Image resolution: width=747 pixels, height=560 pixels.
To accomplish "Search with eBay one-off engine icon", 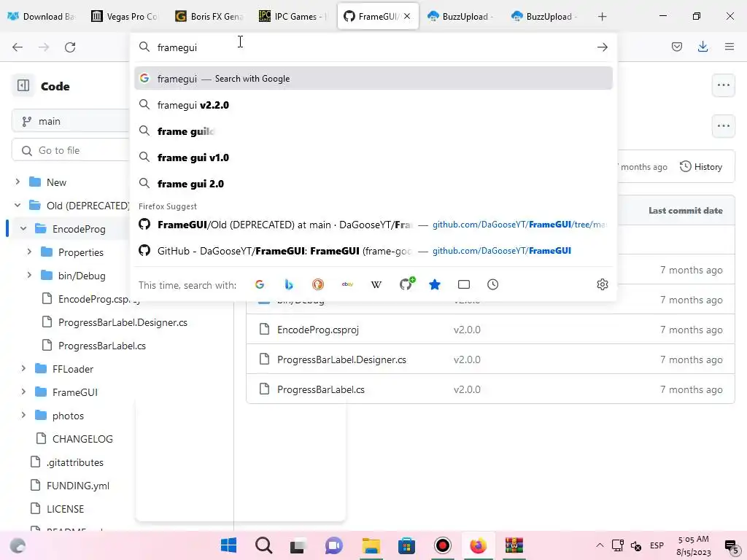I will click(x=347, y=285).
